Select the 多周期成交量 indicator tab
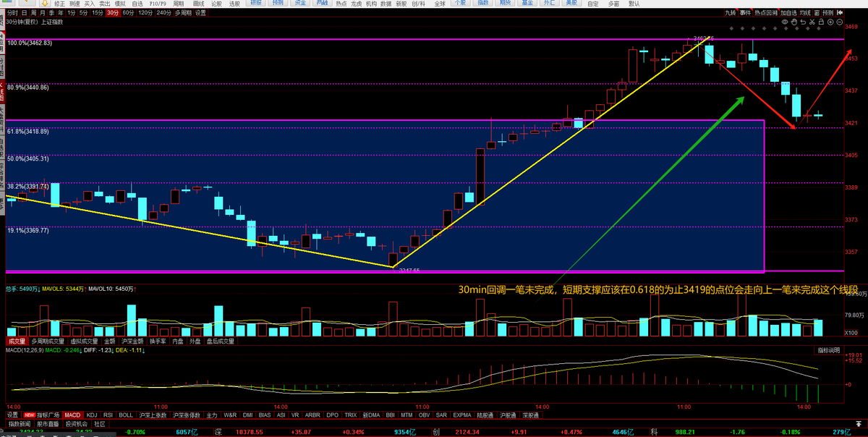 point(46,341)
